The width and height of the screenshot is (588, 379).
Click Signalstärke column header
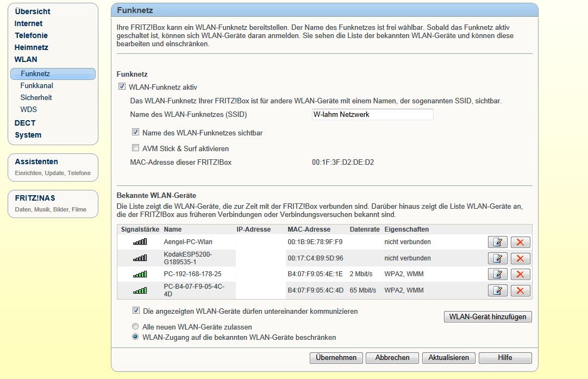(140, 229)
